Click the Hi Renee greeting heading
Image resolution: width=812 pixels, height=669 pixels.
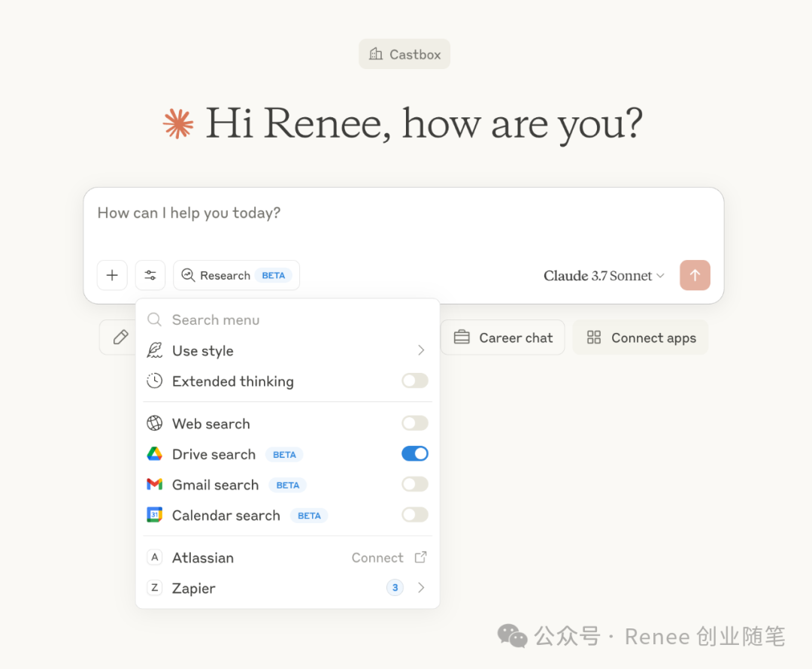424,124
